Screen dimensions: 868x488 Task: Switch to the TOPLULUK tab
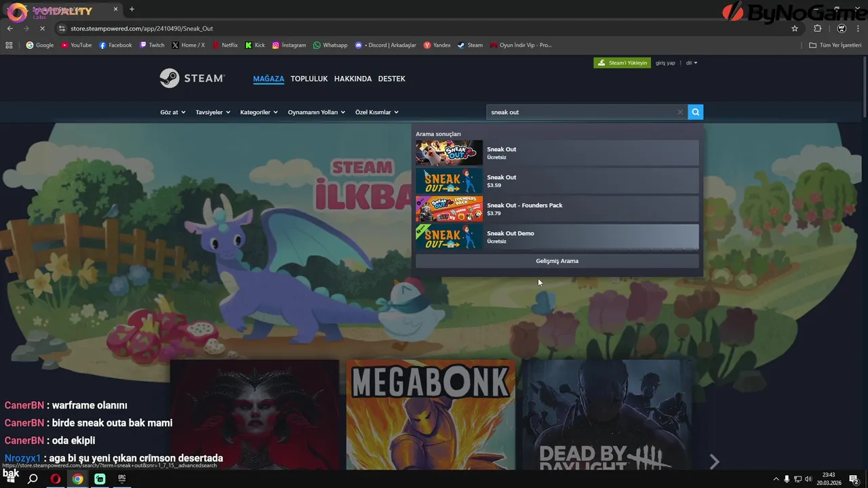pyautogui.click(x=309, y=79)
